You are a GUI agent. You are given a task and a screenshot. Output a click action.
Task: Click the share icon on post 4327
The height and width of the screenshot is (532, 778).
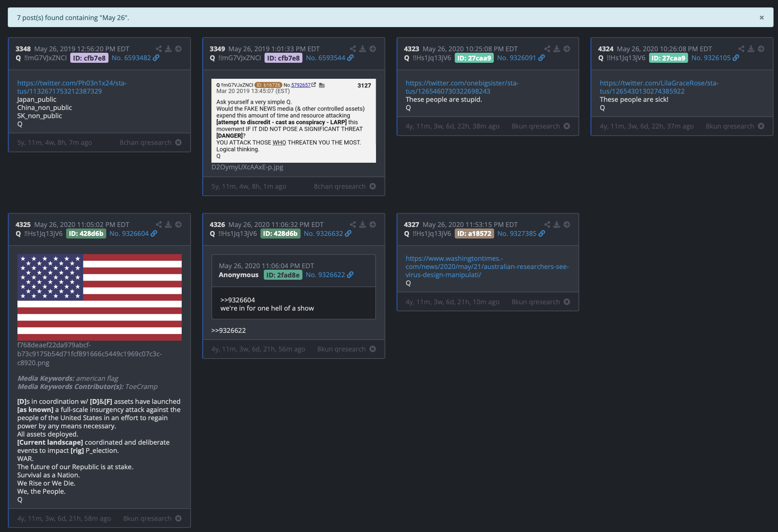click(547, 224)
